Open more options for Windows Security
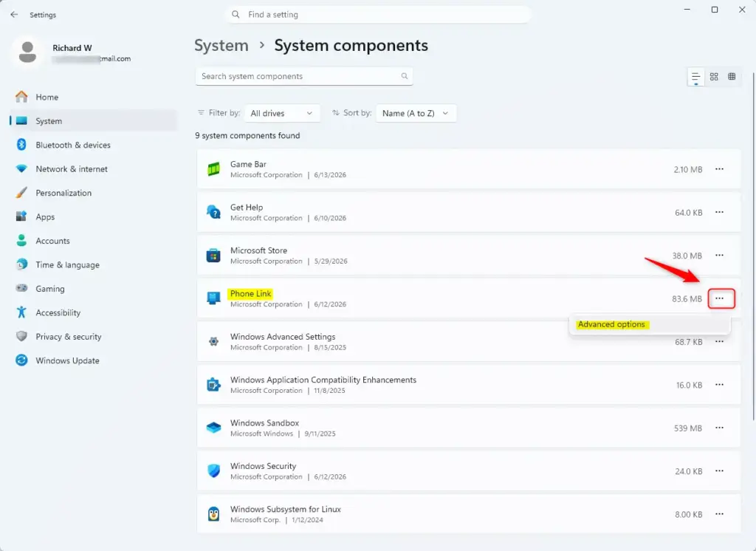 (x=719, y=471)
